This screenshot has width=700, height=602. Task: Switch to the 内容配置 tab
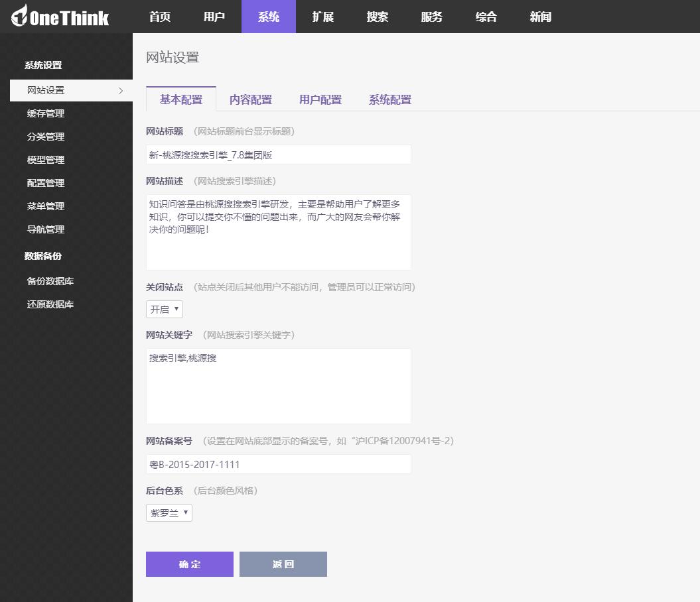[250, 99]
